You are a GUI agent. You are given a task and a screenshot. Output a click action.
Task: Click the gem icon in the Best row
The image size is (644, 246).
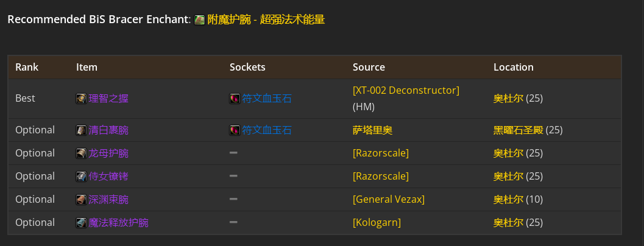pos(235,99)
